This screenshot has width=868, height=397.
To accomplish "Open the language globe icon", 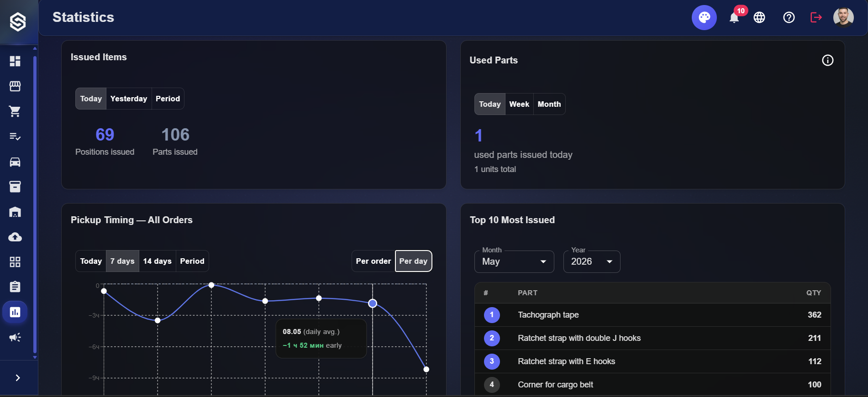I will click(x=759, y=17).
